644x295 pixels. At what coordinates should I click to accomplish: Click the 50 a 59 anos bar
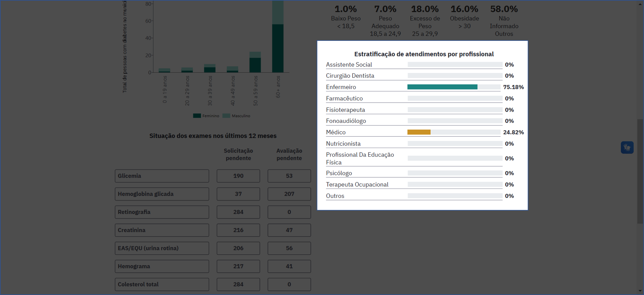point(255,62)
